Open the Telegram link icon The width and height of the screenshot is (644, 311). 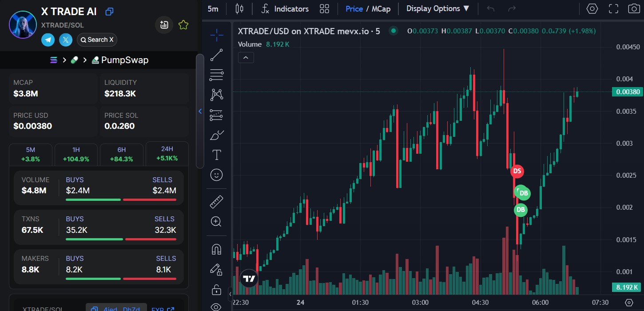tap(48, 40)
